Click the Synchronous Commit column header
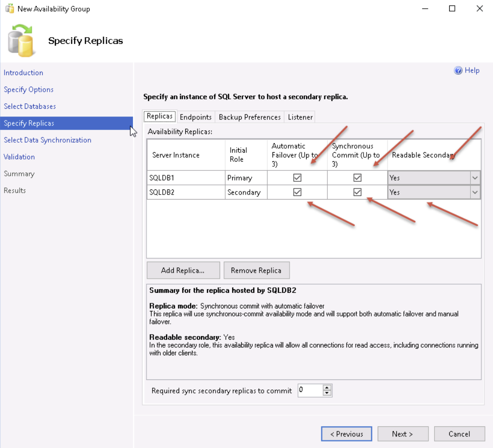This screenshot has width=493, height=448. 357,155
